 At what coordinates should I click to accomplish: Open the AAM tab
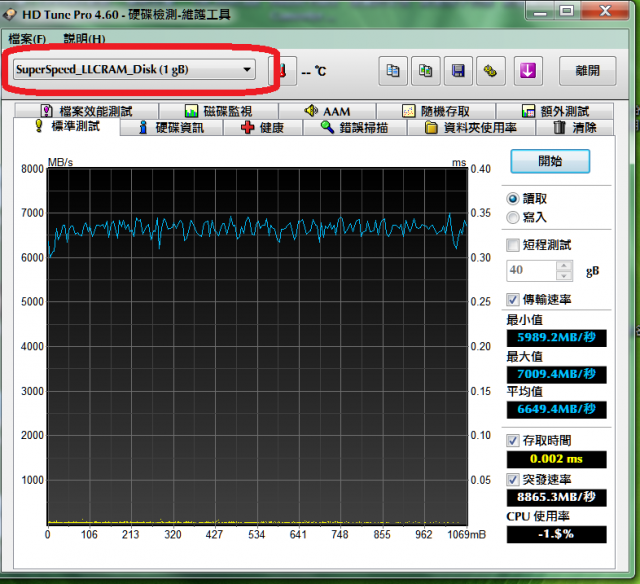pos(327,111)
